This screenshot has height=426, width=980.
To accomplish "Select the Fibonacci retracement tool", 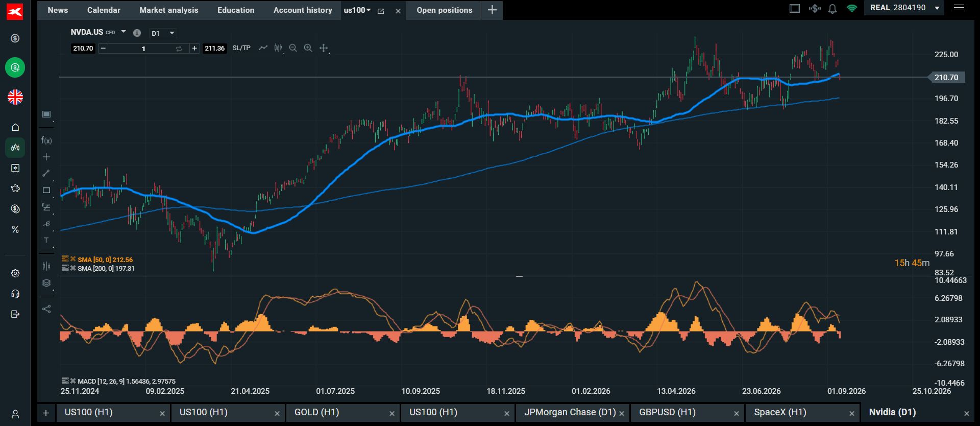I will (x=46, y=207).
